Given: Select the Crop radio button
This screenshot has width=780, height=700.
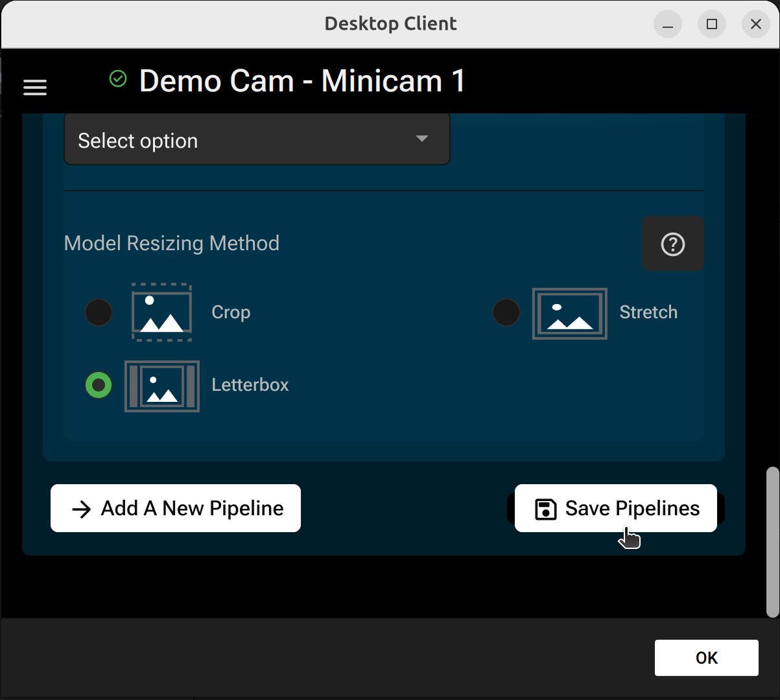Looking at the screenshot, I should [x=99, y=312].
